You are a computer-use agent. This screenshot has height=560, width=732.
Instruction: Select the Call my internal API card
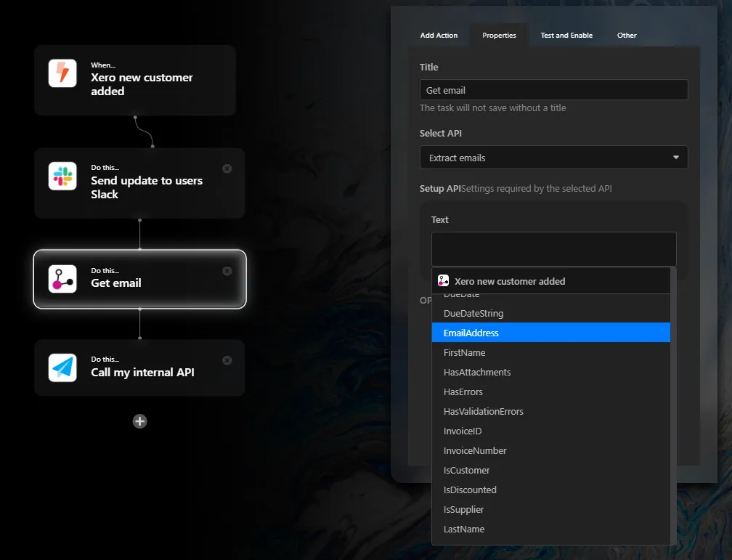[139, 368]
